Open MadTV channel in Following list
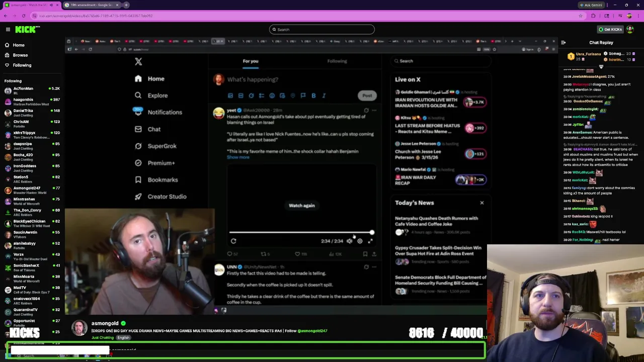Screen dimensions: 644x362 (31, 290)
